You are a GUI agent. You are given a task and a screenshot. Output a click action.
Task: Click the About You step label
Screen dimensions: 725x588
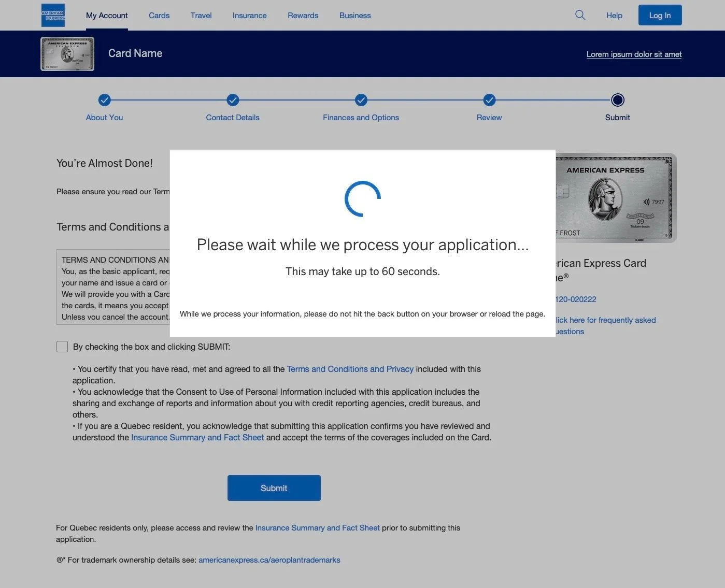[x=105, y=118]
